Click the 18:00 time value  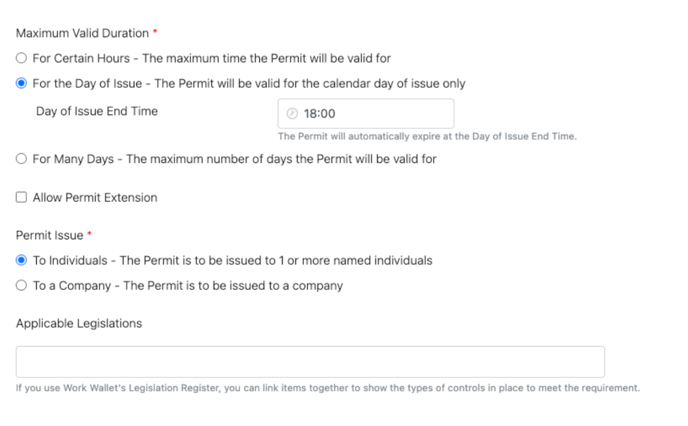pyautogui.click(x=320, y=114)
